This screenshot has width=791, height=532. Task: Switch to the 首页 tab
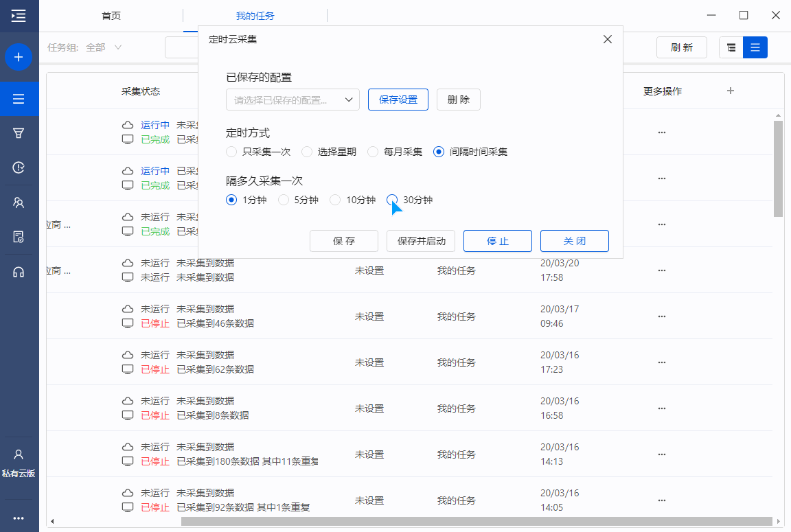tap(111, 16)
